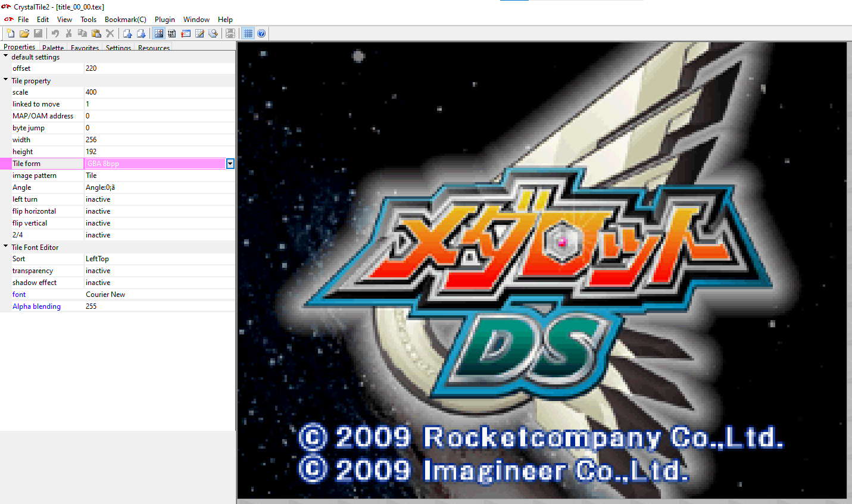Open the Help menu
Image resolution: width=852 pixels, height=504 pixels.
[x=225, y=20]
